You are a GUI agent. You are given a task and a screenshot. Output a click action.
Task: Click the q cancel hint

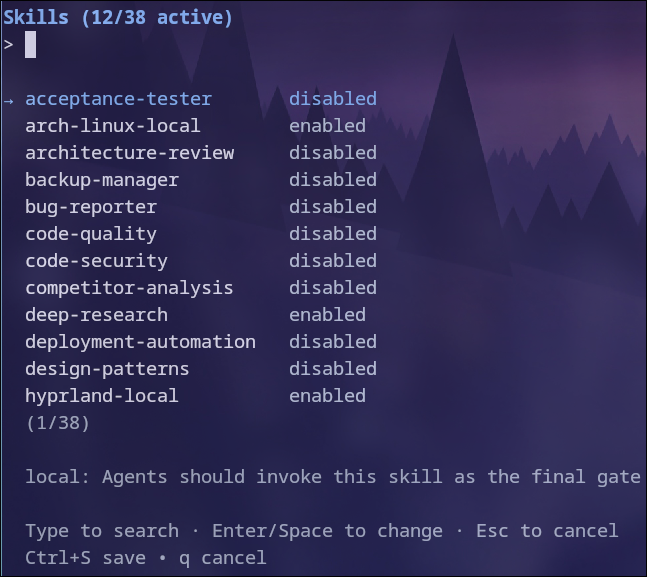222,558
